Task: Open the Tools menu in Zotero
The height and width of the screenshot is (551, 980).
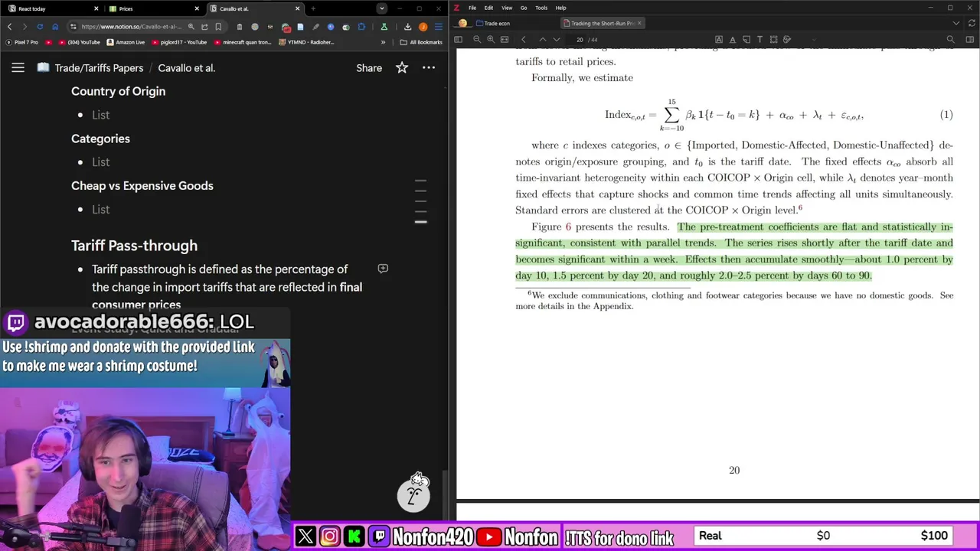Action: [x=541, y=8]
